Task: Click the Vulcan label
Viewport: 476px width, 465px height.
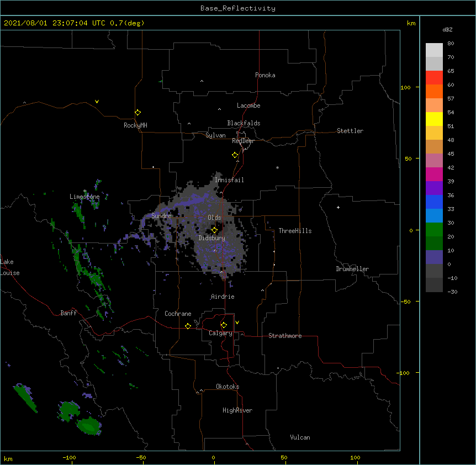Action: [300, 437]
